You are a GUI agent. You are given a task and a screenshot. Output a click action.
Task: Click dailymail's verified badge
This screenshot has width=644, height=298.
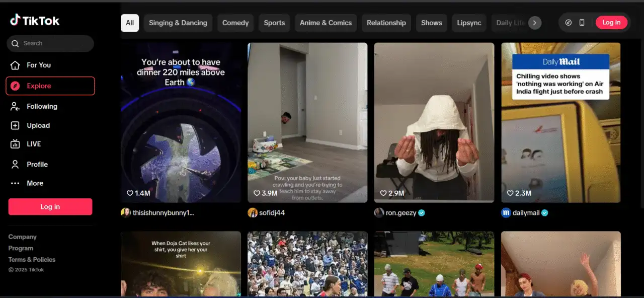point(545,213)
